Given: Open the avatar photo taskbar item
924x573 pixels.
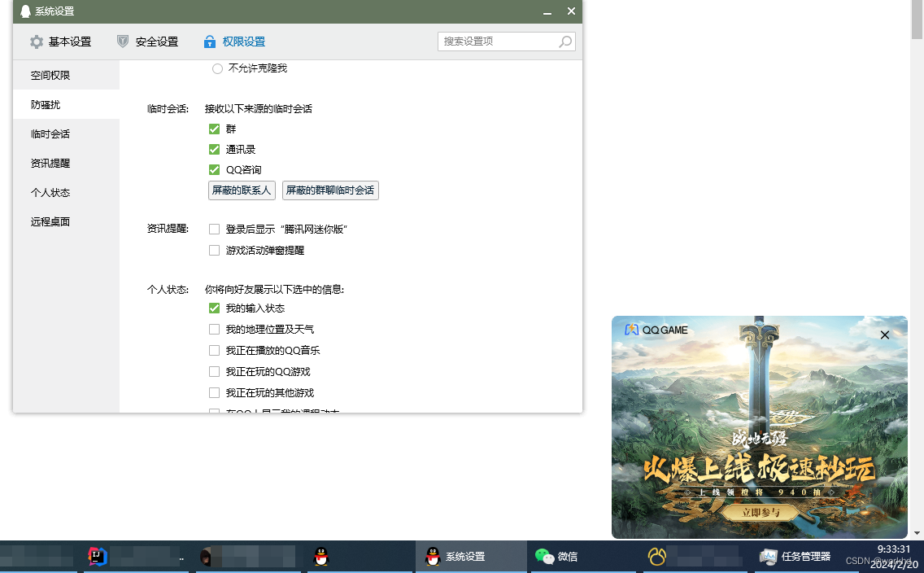Looking at the screenshot, I should tap(207, 557).
